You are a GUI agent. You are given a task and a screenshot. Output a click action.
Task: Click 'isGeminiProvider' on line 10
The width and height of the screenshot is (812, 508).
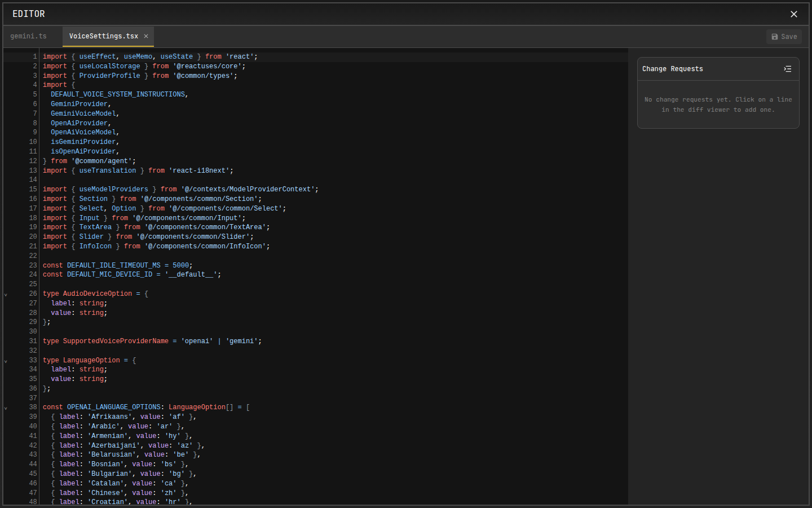pos(83,142)
